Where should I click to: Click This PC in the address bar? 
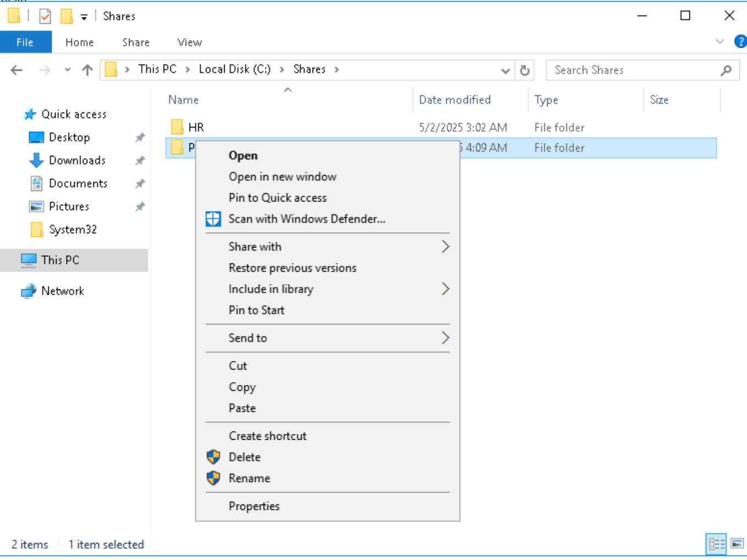coord(157,69)
